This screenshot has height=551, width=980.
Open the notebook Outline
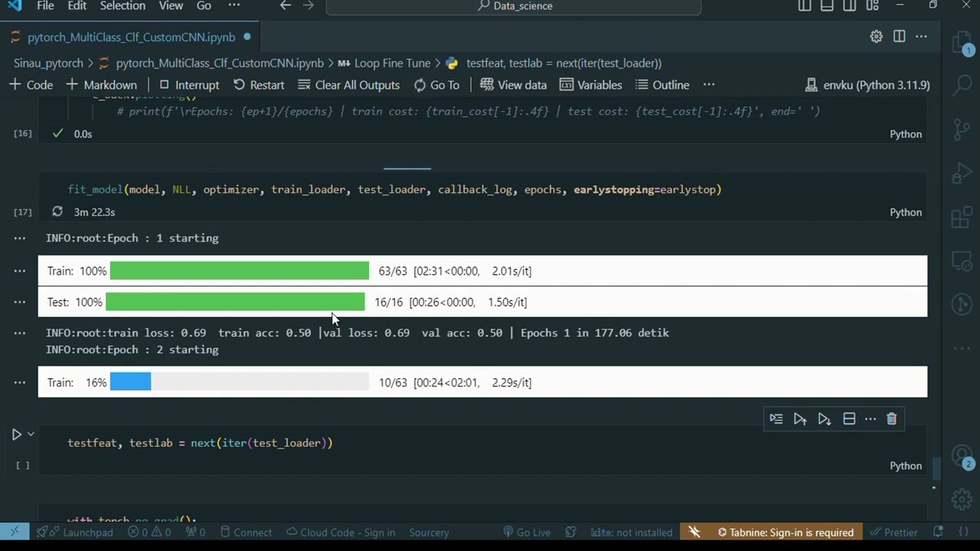pyautogui.click(x=661, y=85)
